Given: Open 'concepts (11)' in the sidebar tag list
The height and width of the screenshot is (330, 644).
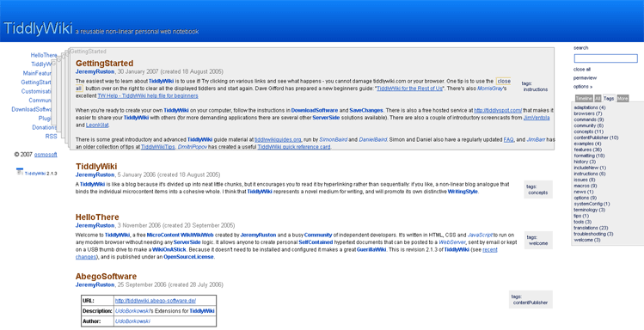Looking at the screenshot, I should click(x=589, y=131).
